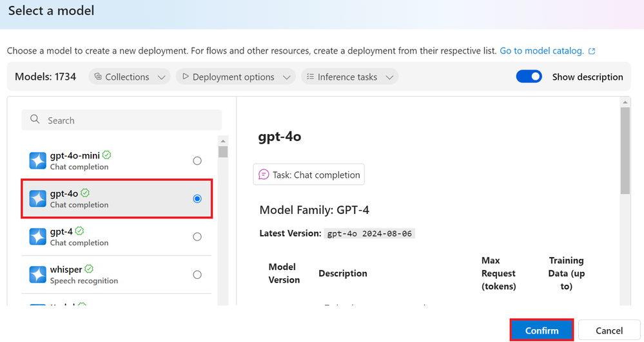
Task: Click the Max Request (tokens) column header
Action: point(498,274)
